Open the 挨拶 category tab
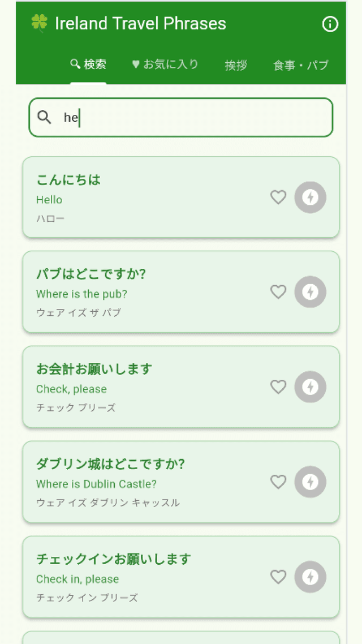 [x=236, y=65]
